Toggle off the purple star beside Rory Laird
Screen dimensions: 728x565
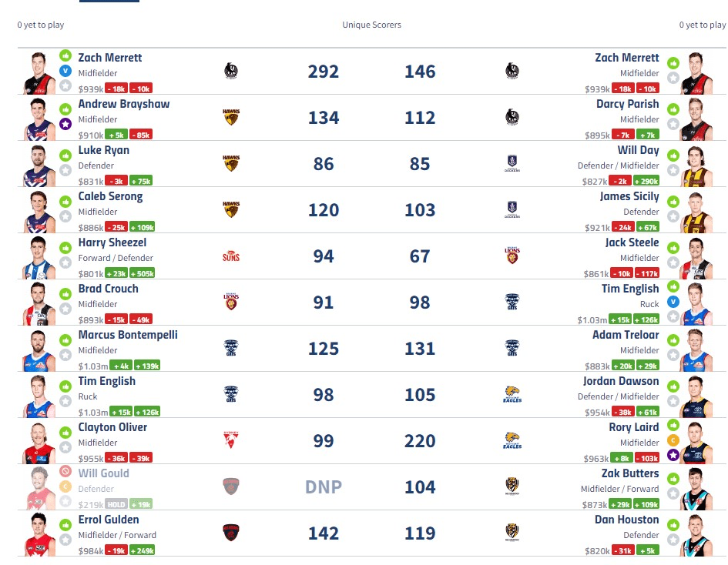[x=673, y=455]
